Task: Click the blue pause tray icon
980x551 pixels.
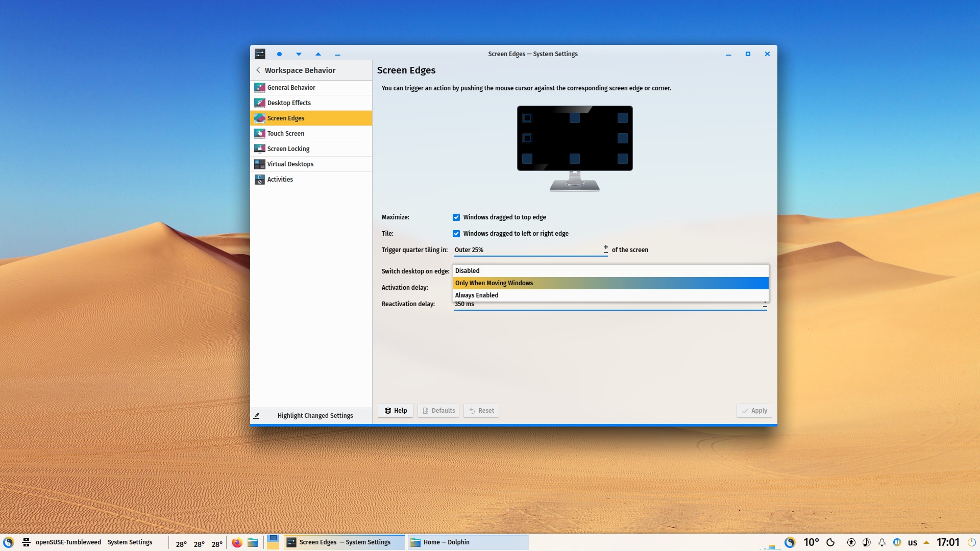Action: [897, 542]
